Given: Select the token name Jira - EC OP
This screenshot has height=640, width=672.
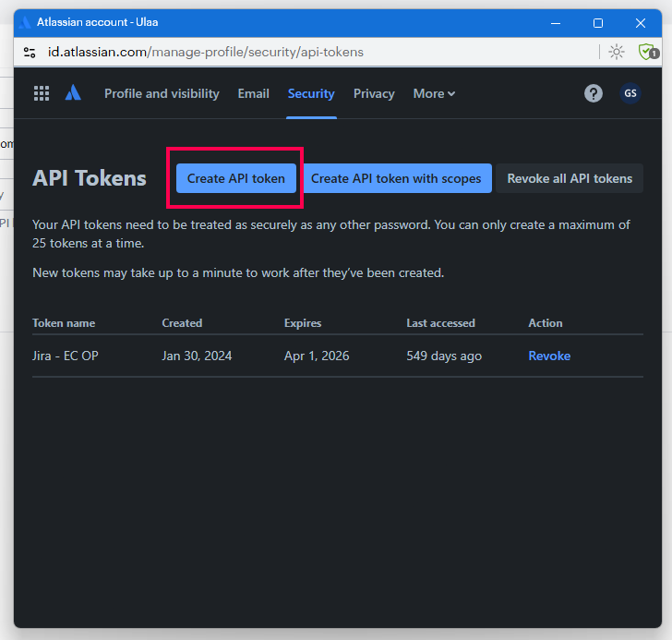Looking at the screenshot, I should 66,356.
